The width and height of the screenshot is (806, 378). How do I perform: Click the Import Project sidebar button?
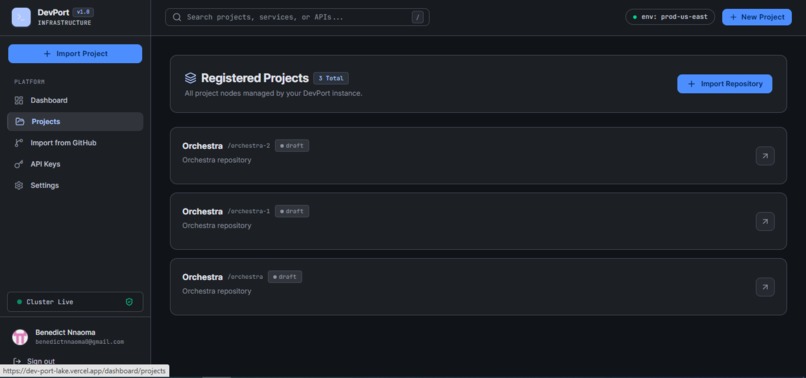tap(75, 53)
